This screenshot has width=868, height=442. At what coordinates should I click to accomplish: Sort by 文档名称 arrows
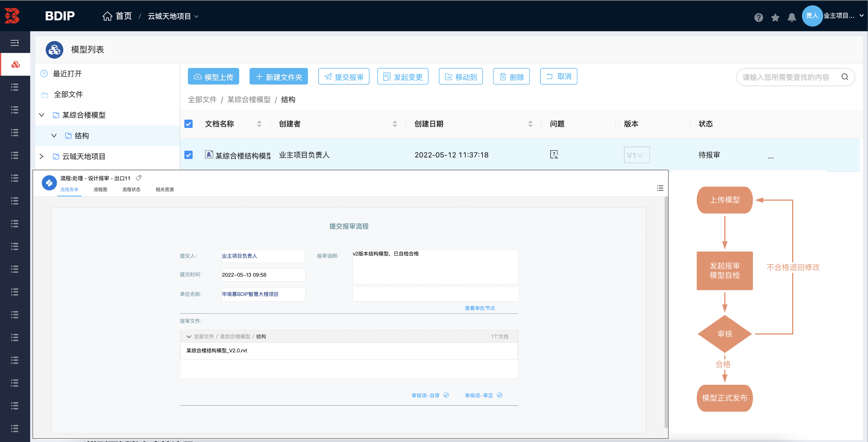(x=259, y=124)
